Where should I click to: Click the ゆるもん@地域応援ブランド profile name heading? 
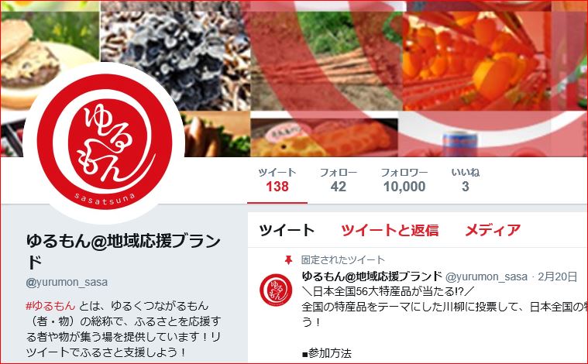point(123,251)
